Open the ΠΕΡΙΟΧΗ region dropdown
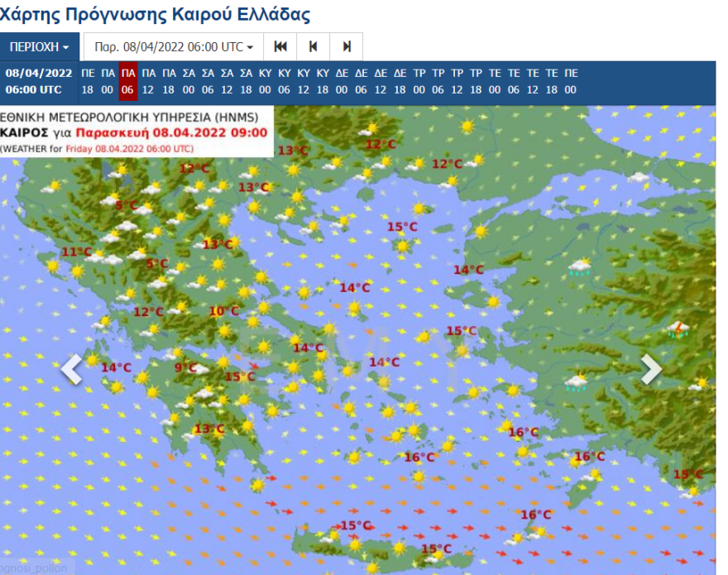728x575 pixels. (37, 46)
